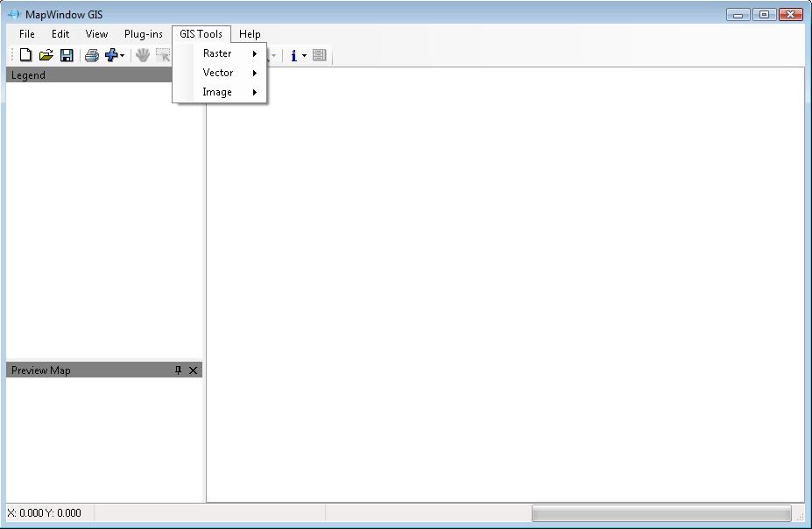This screenshot has height=529, width=812.
Task: Click the status bar progress bar
Action: (661, 513)
